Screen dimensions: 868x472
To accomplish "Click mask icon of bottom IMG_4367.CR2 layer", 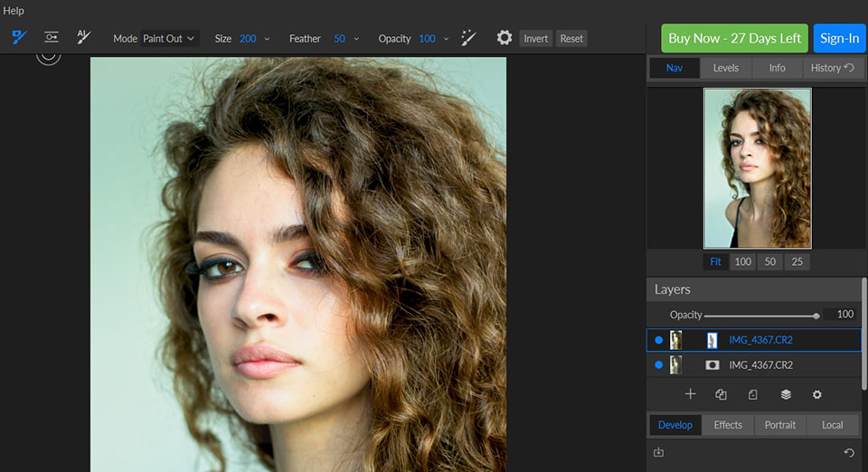I will (x=712, y=365).
